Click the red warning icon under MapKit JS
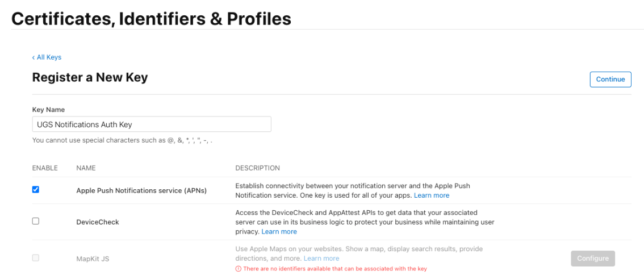644x279 pixels. (239, 269)
